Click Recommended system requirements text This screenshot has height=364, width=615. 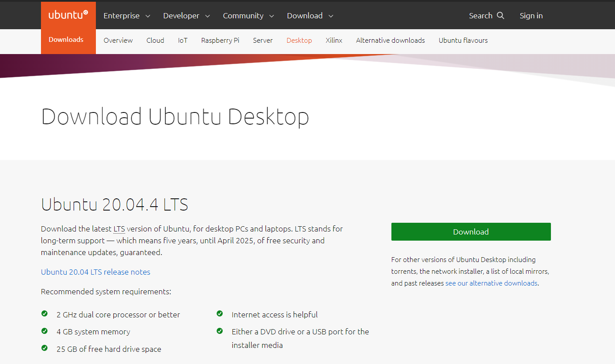point(106,292)
